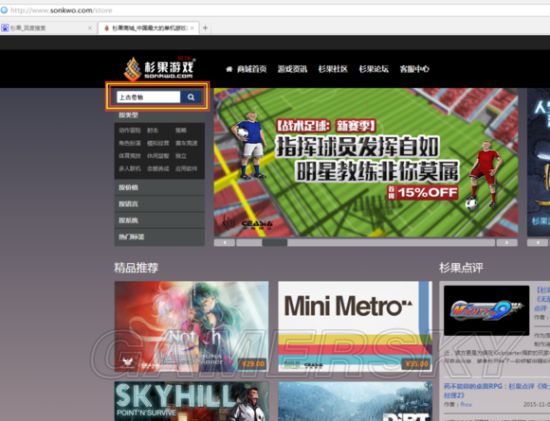Screen dimensions: 550x421
Task: Close the 杉果商城 browser tab
Action: (x=192, y=28)
